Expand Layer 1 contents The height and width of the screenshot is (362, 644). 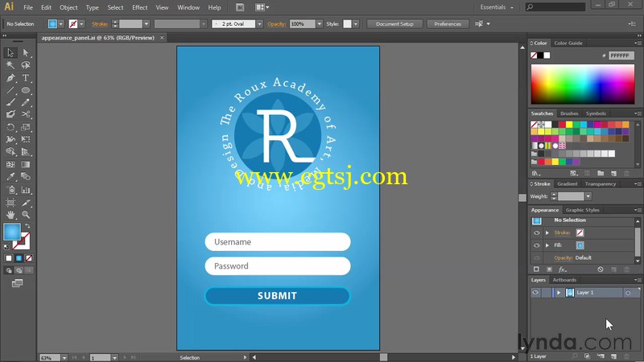point(559,293)
